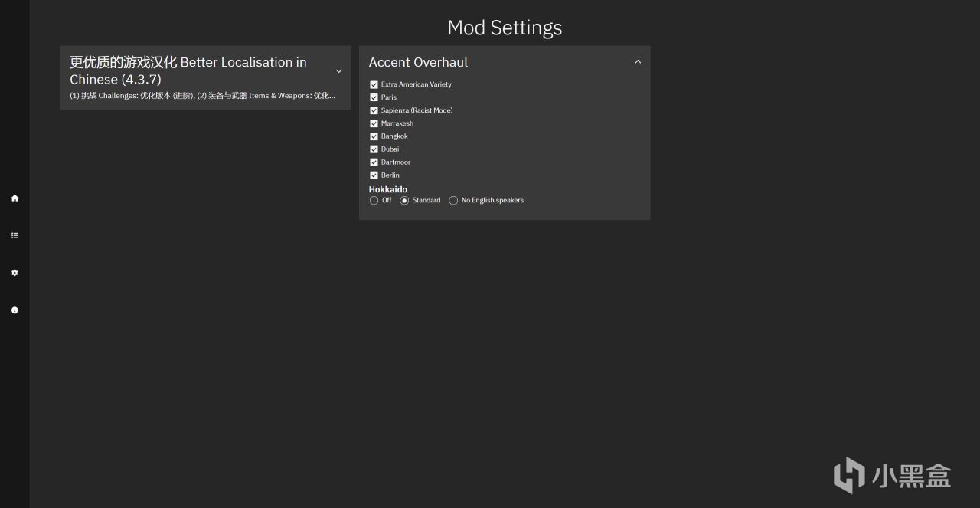The width and height of the screenshot is (980, 508).
Task: Toggle the Marrakesh accent checkbox
Action: [x=374, y=123]
